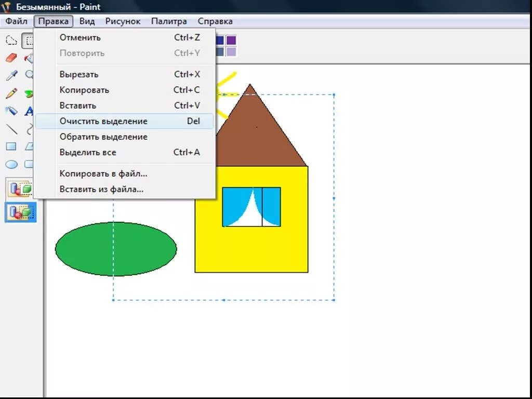Choose Копировать в файл...
This screenshot has width=532, height=399.
(x=125, y=174)
